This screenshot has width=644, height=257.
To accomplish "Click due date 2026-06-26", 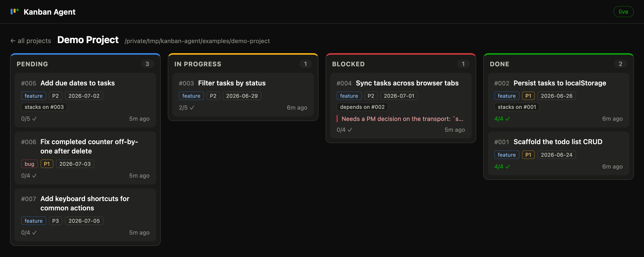I will pos(556,96).
